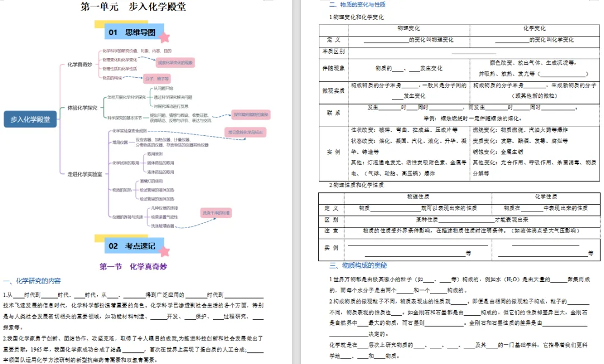
Task: Select the pink '观察化学变化的现象' node
Action: 175,63
